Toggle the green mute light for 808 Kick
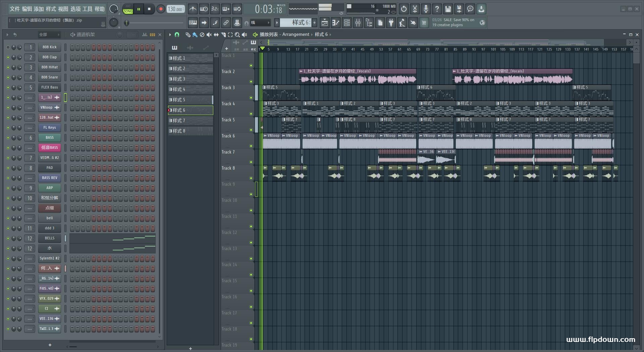Screen dimensions: 644x352 point(8,47)
